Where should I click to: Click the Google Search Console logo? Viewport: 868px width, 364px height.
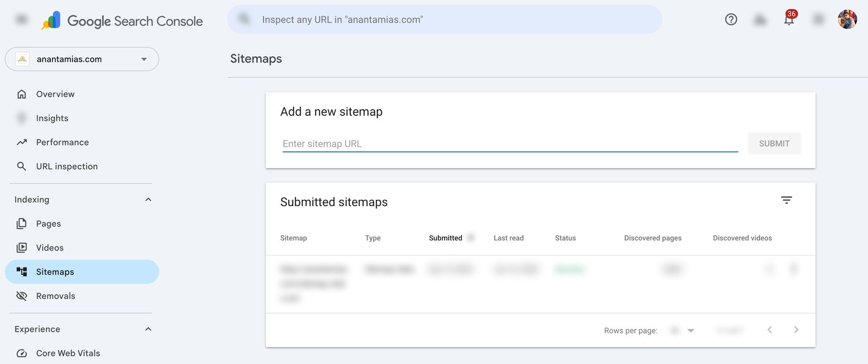pyautogui.click(x=122, y=21)
